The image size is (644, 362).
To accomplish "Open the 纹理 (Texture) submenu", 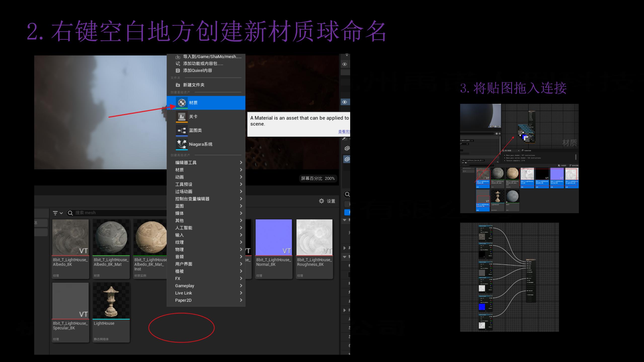I will 206,242.
